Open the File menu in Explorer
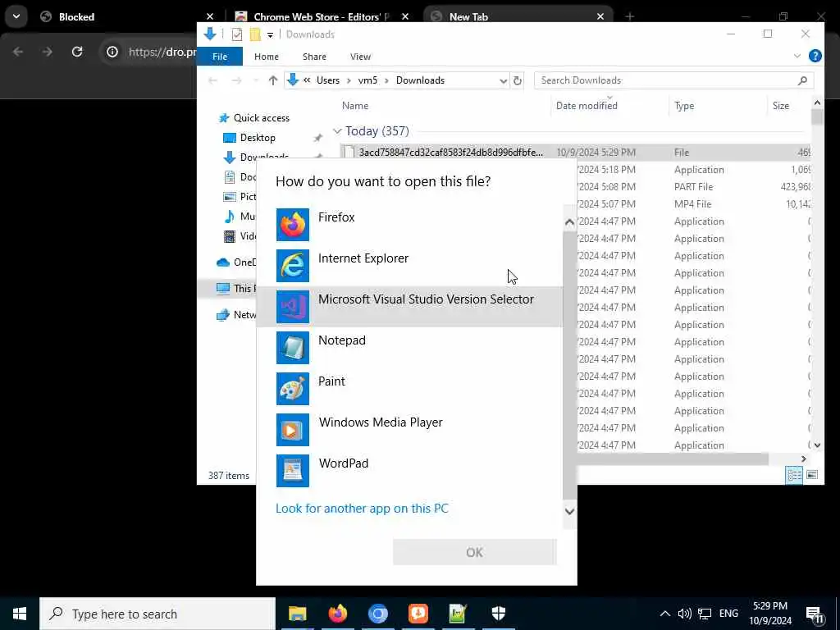This screenshot has height=630, width=840. click(x=220, y=57)
